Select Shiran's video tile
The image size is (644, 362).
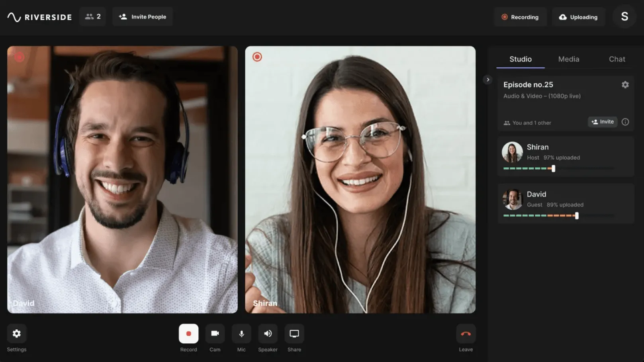(x=360, y=180)
